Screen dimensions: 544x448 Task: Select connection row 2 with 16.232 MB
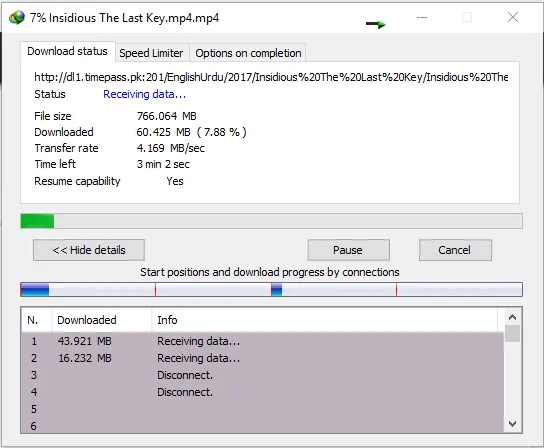point(263,358)
